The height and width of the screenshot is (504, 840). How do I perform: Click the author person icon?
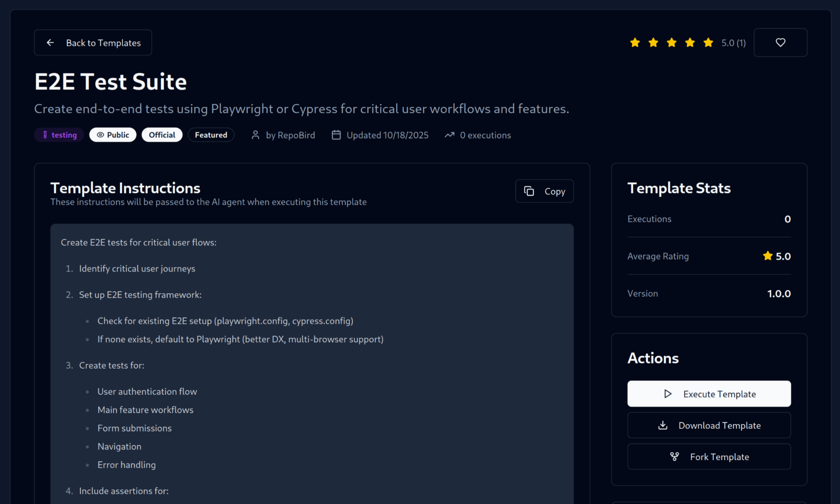256,135
